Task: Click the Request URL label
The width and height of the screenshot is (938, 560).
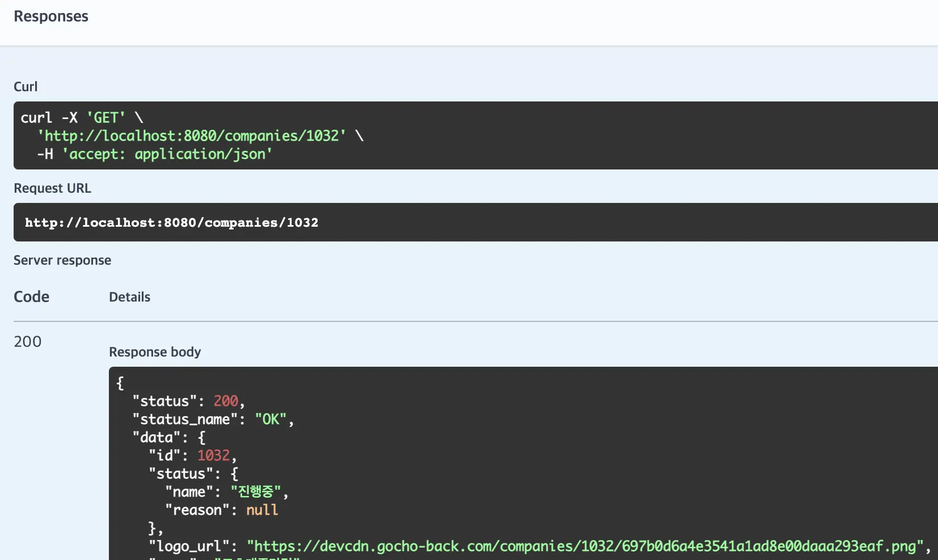Action: (52, 188)
